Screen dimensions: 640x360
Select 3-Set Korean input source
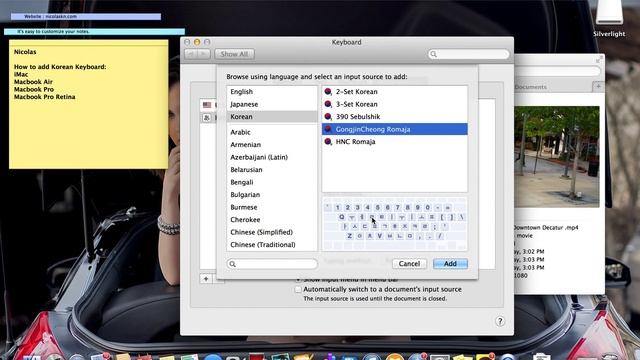395,104
